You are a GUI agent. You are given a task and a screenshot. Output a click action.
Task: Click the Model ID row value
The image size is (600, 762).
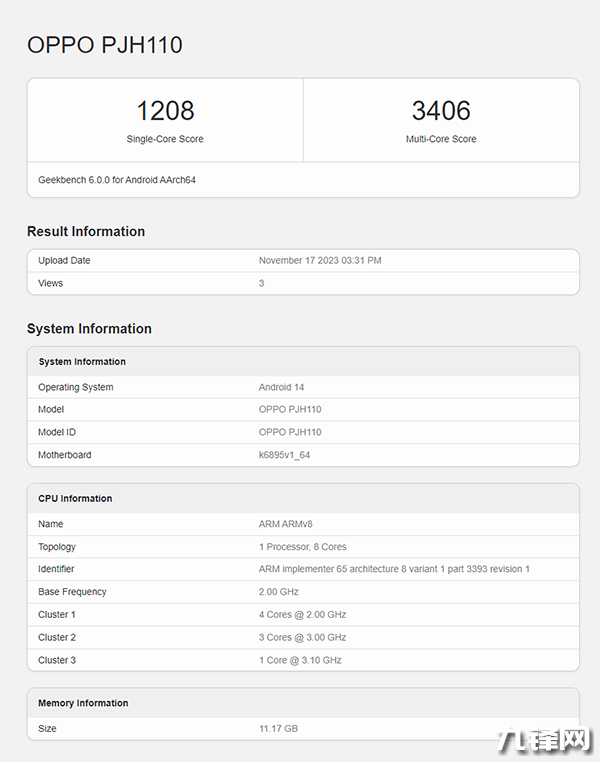pyautogui.click(x=290, y=432)
